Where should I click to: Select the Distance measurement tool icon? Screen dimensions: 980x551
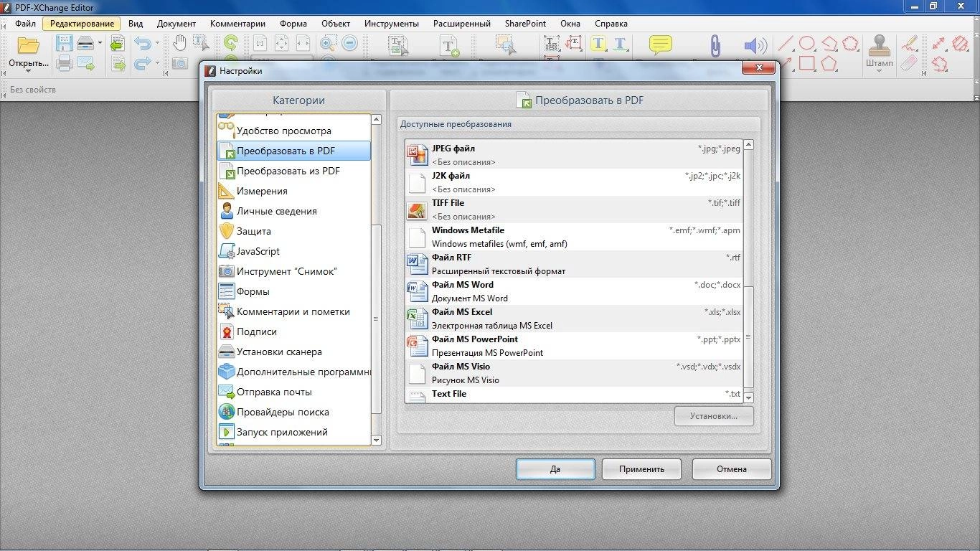coord(938,43)
